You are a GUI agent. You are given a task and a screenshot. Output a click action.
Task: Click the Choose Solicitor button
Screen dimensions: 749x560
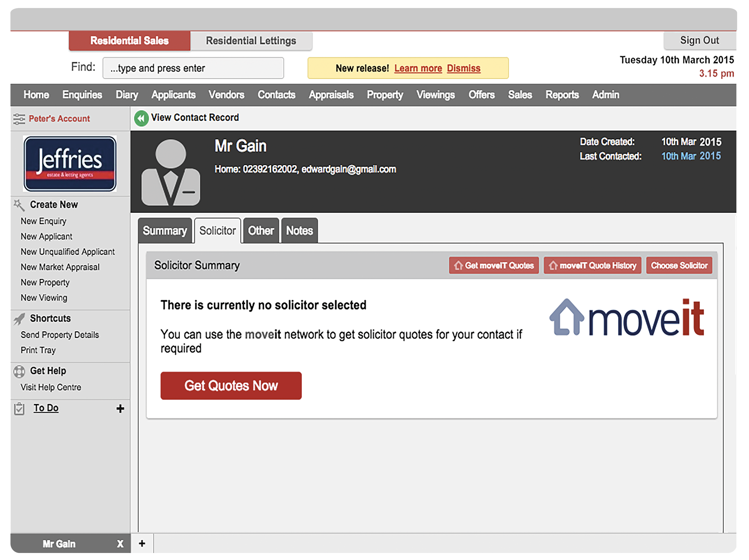679,265
